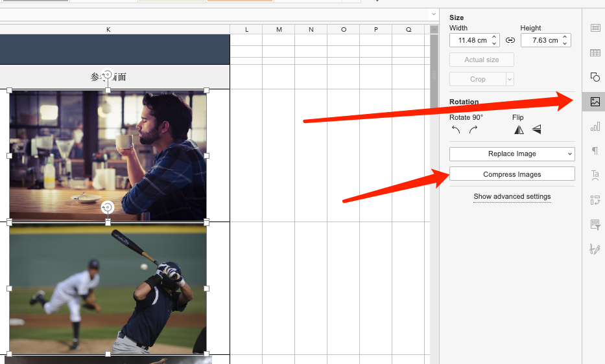The height and width of the screenshot is (364, 605).
Task: Select the baseball batter image
Action: [x=108, y=288]
